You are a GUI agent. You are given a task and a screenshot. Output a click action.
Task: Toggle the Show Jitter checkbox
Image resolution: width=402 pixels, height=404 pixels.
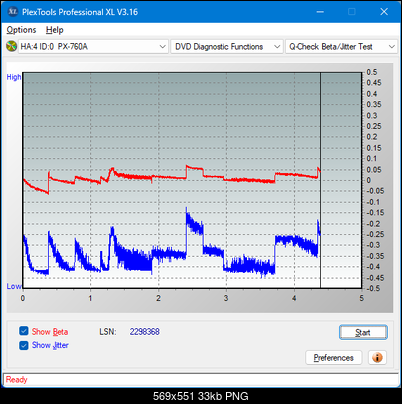(24, 345)
